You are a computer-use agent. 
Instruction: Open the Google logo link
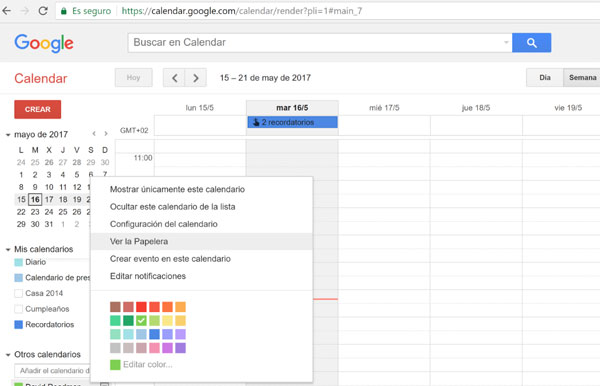click(x=44, y=43)
